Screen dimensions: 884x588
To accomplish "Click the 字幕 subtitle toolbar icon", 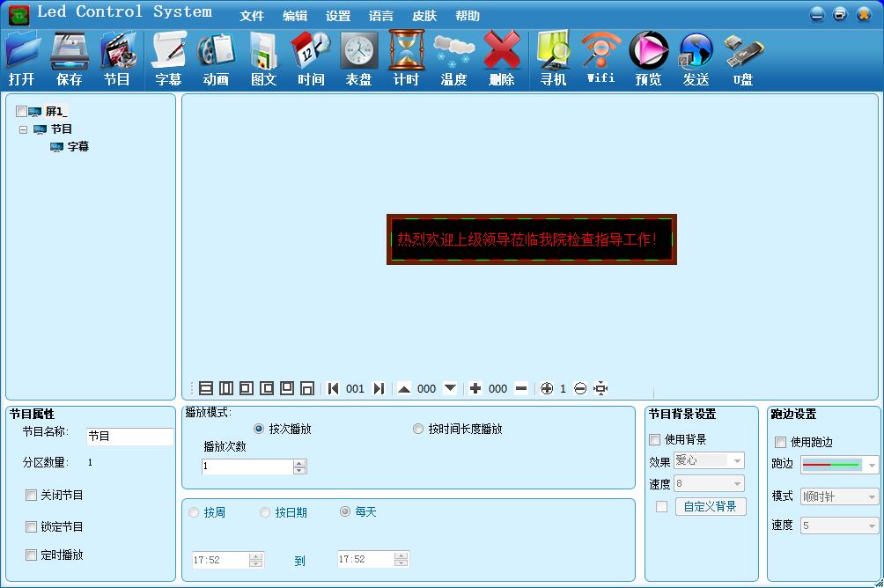I will (x=168, y=58).
